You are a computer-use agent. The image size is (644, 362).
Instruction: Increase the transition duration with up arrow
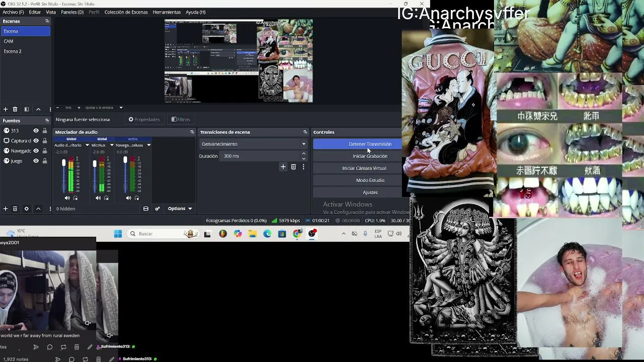pos(303,153)
